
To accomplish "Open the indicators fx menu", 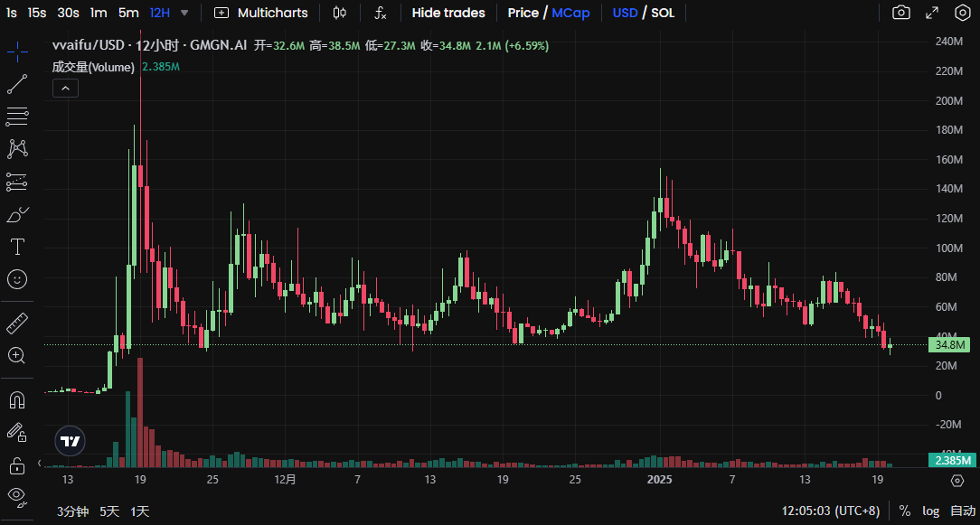I will click(380, 13).
